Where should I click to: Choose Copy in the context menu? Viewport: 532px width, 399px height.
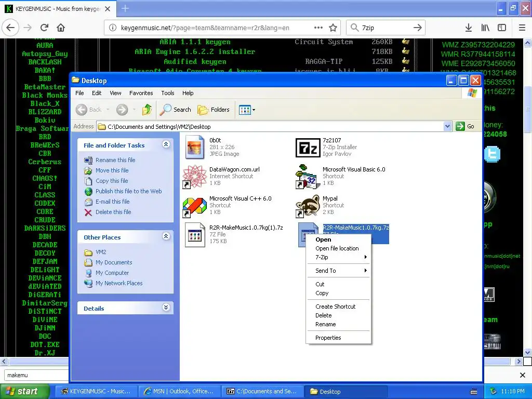point(338,293)
